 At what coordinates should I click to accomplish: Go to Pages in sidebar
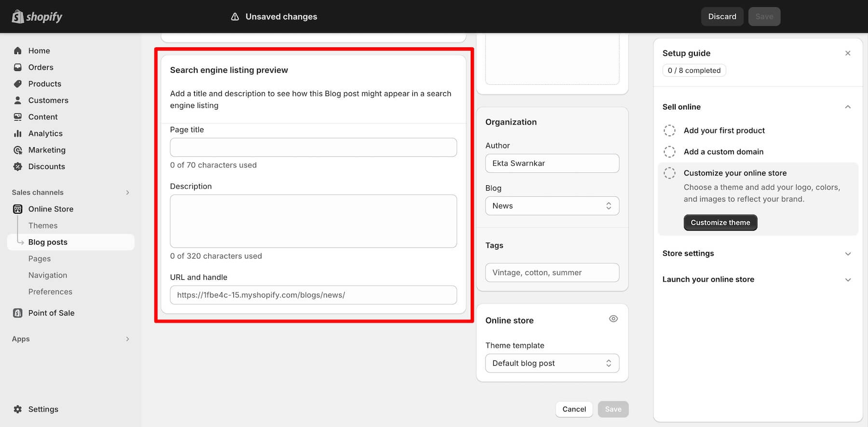click(x=40, y=259)
